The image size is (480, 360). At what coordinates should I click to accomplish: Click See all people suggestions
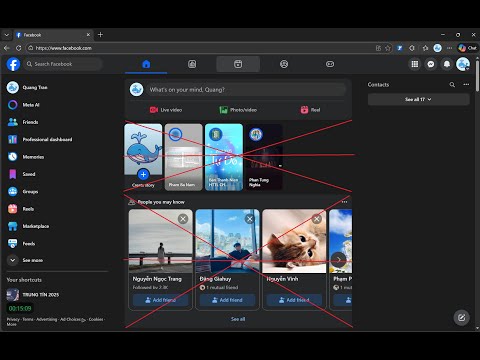pyautogui.click(x=238, y=319)
